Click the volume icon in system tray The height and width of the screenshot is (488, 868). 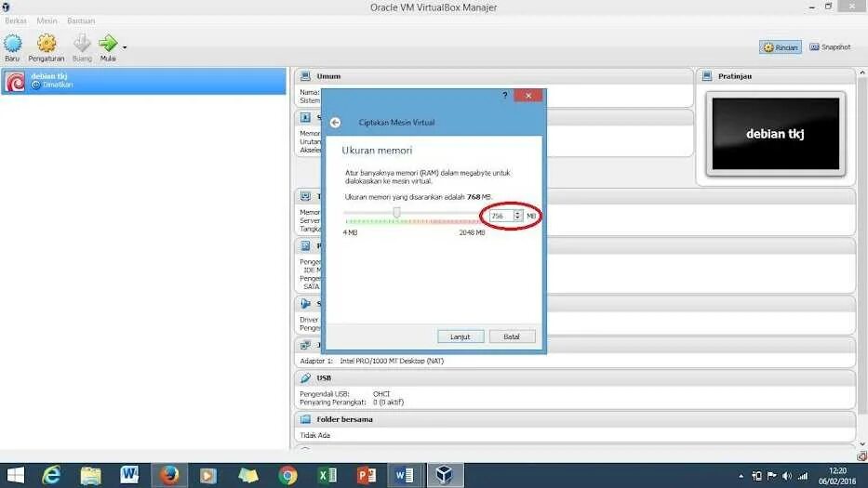787,476
